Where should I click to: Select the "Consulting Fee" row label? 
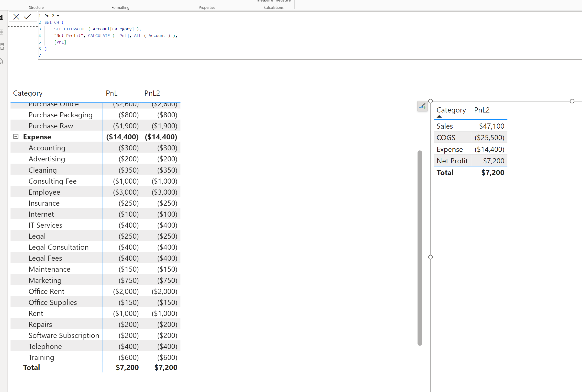[x=53, y=181]
